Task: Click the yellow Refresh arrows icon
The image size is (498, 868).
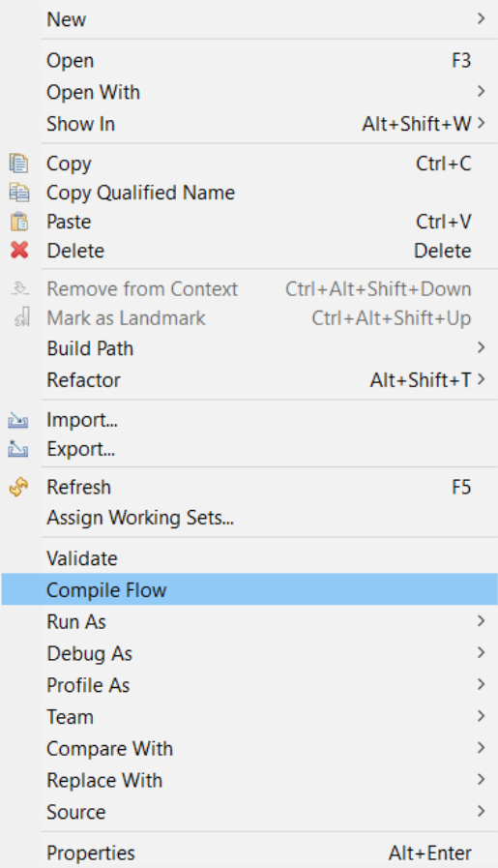Action: [x=18, y=487]
